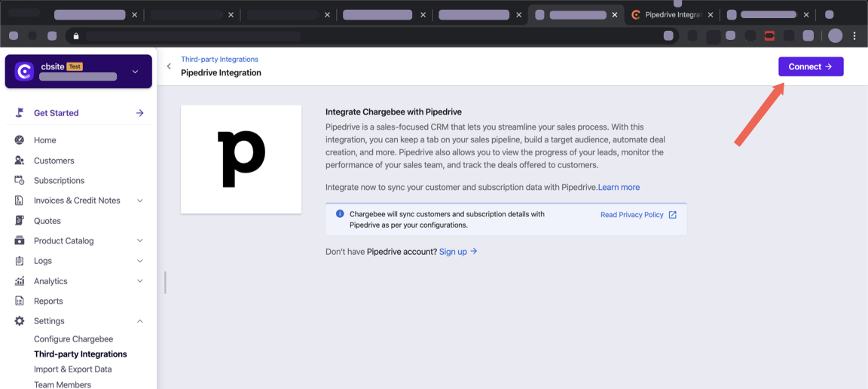
Task: Follow the Learn more link
Action: 619,187
